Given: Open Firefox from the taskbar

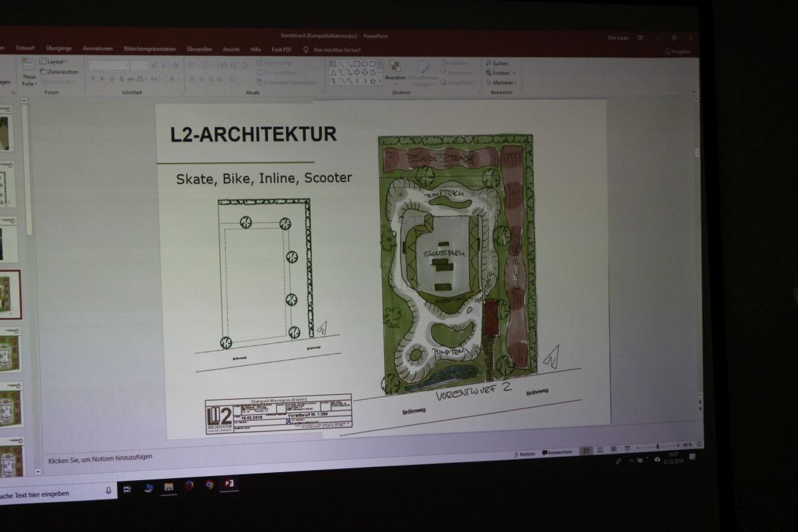Looking at the screenshot, I should [189, 485].
